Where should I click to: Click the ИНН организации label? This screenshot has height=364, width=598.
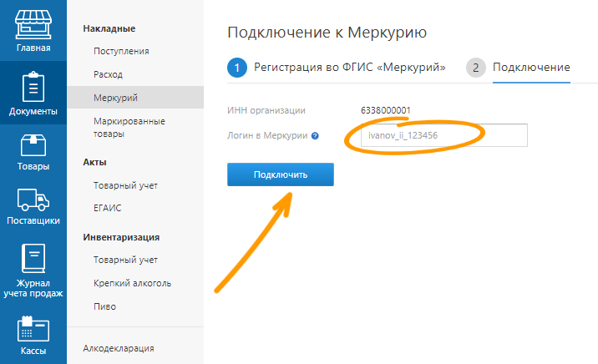266,110
